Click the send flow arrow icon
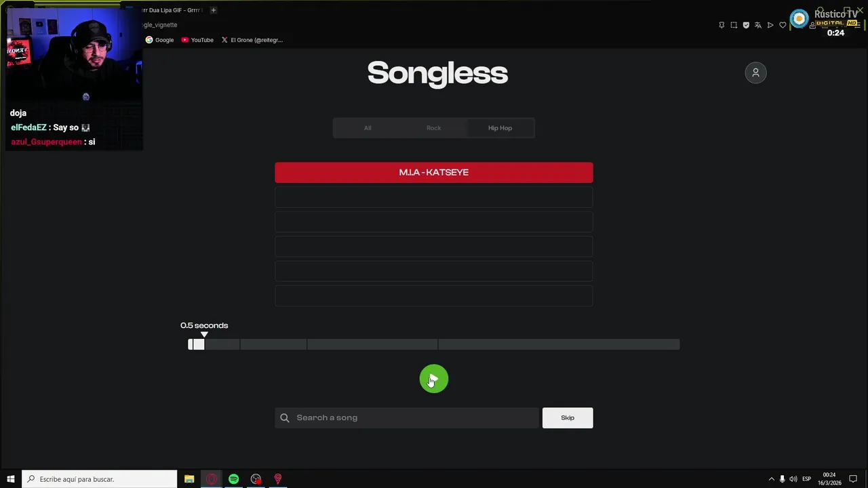The image size is (868, 488). coord(770,25)
